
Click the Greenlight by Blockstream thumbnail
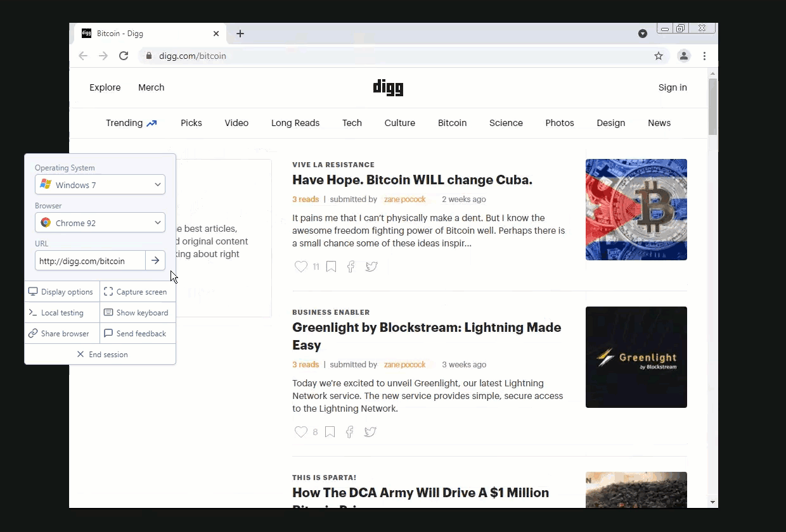tap(636, 357)
